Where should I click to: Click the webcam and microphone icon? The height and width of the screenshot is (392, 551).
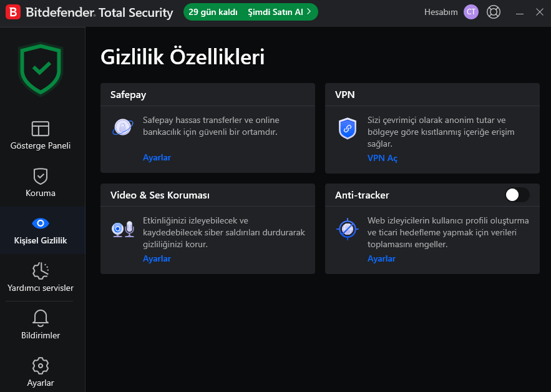pyautogui.click(x=123, y=229)
